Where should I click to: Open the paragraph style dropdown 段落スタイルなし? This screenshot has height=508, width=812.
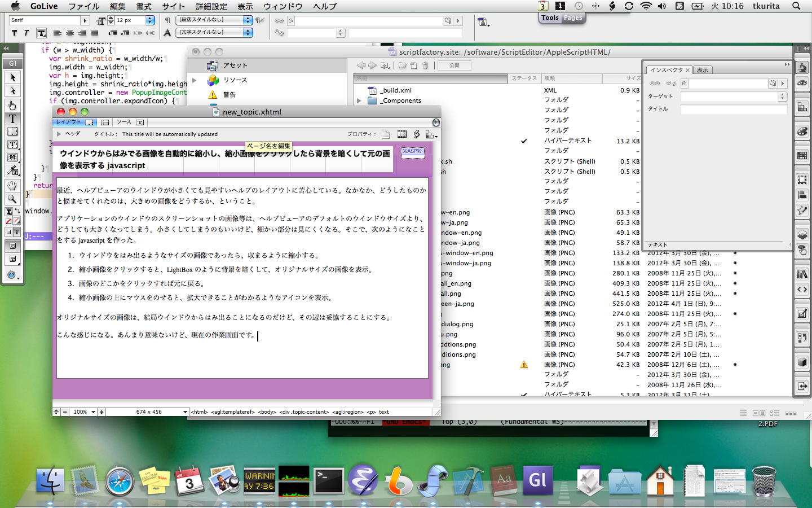coord(214,20)
